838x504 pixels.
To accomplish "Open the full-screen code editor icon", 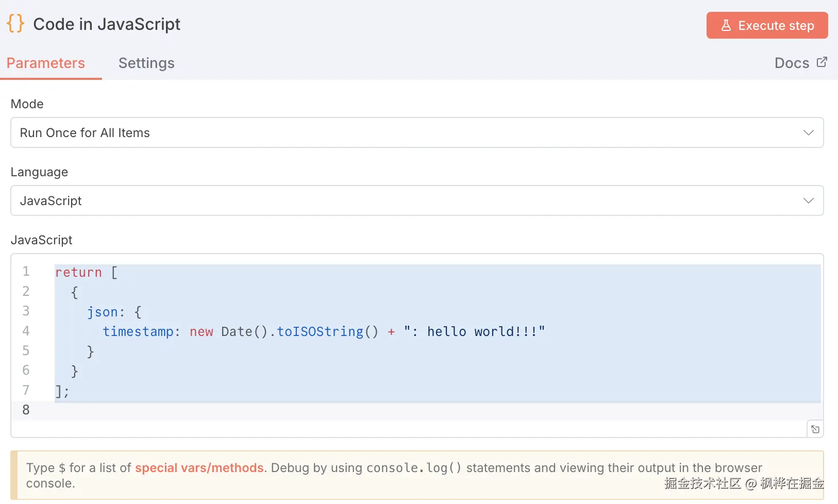I will click(x=815, y=429).
